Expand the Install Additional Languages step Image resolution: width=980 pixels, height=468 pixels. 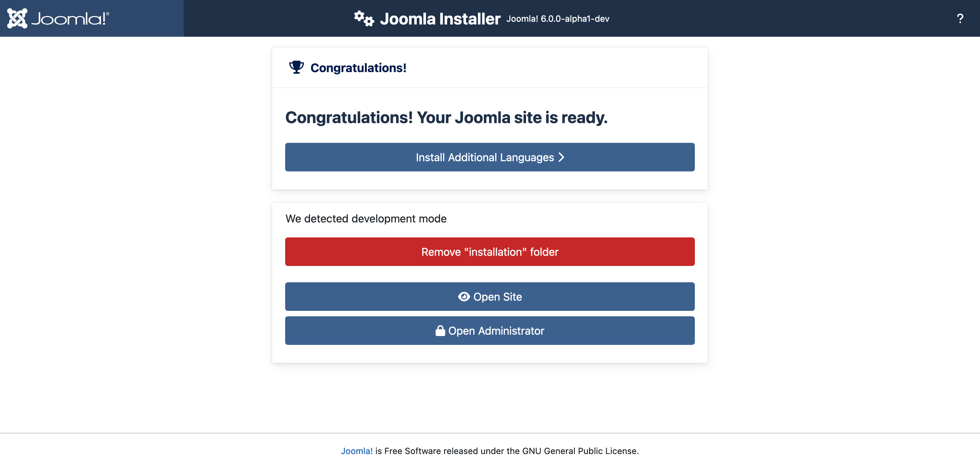click(x=490, y=157)
